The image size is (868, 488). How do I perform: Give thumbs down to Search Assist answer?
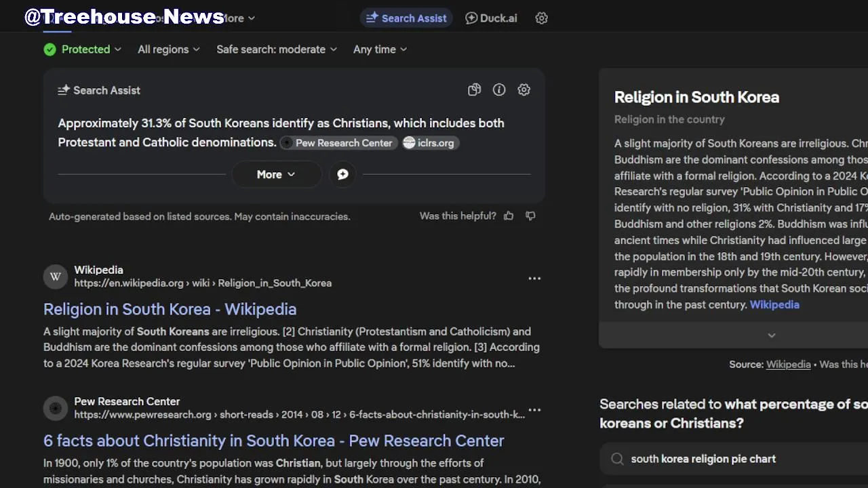[530, 216]
